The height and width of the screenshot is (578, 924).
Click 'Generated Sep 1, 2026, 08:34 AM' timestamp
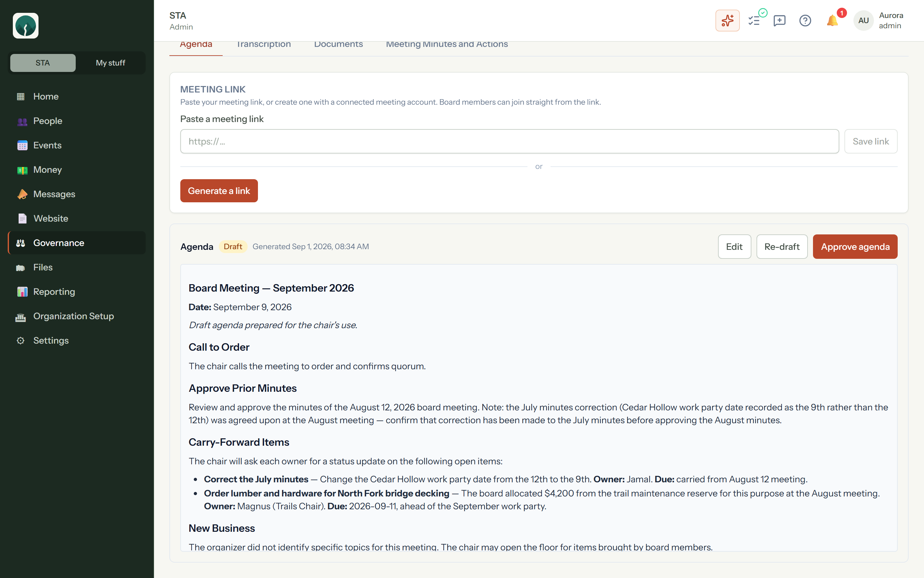(x=311, y=247)
